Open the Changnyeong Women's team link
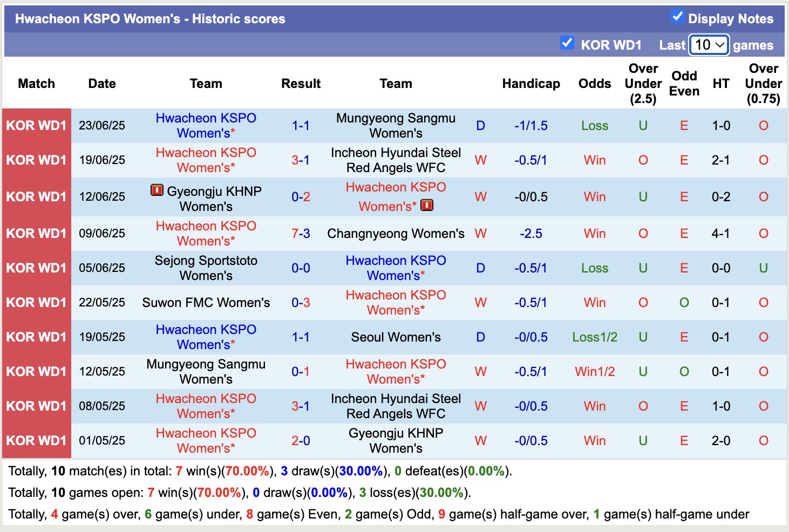Screen dimensions: 789x532 [396, 234]
